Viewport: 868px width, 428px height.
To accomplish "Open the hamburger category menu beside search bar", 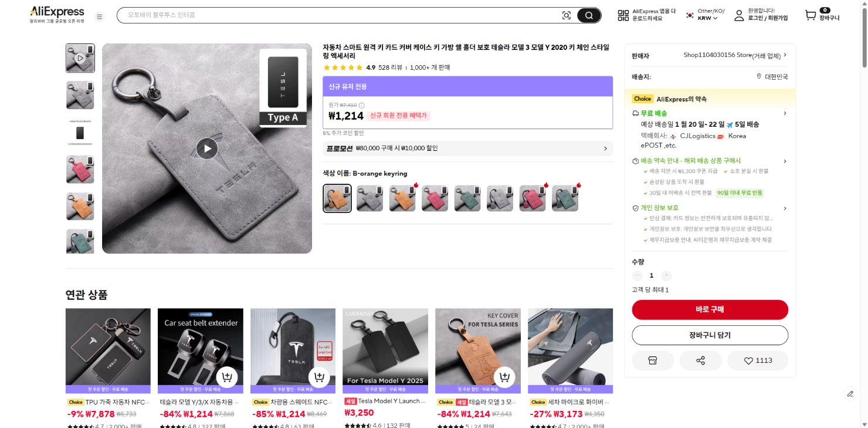I will coord(99,16).
